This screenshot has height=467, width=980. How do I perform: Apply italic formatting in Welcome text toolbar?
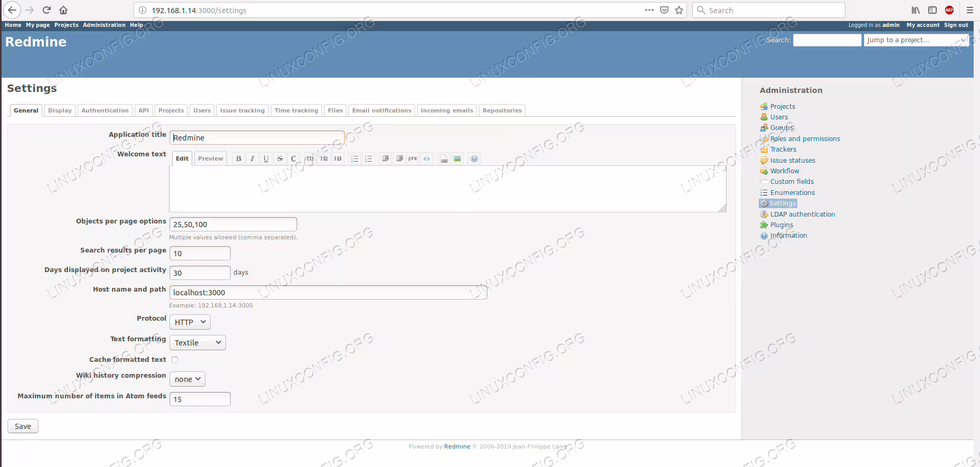252,158
